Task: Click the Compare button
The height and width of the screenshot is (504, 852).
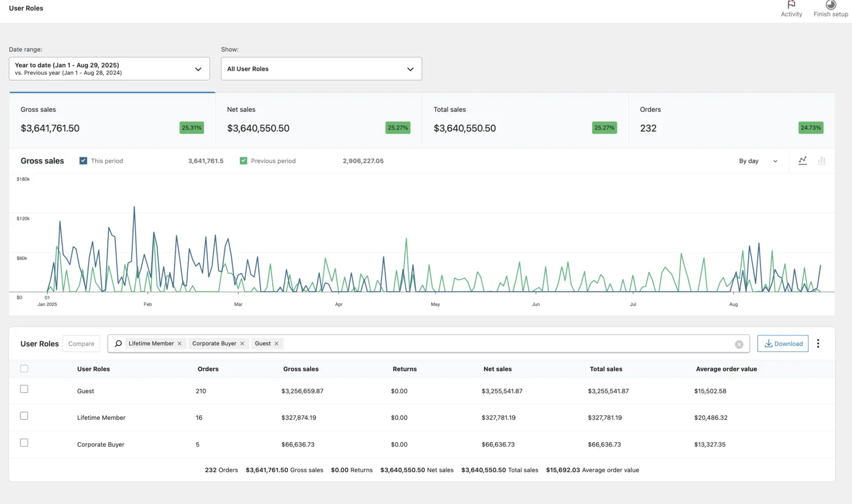Action: point(81,344)
